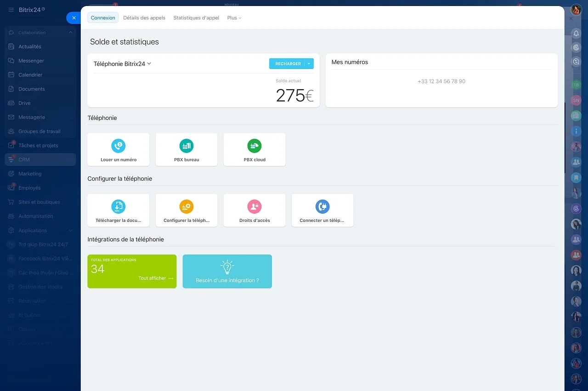Click the 275€ current balance value
588x391 pixels.
[294, 96]
